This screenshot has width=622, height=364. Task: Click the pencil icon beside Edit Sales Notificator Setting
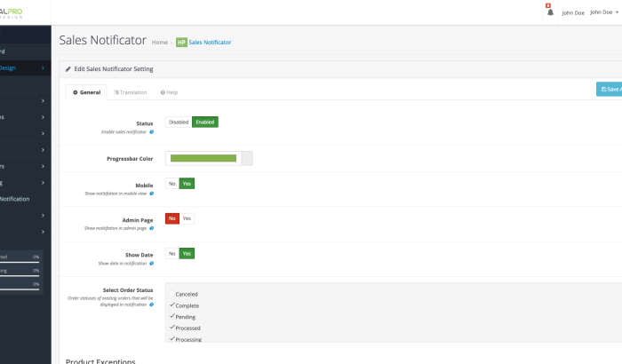tap(68, 69)
